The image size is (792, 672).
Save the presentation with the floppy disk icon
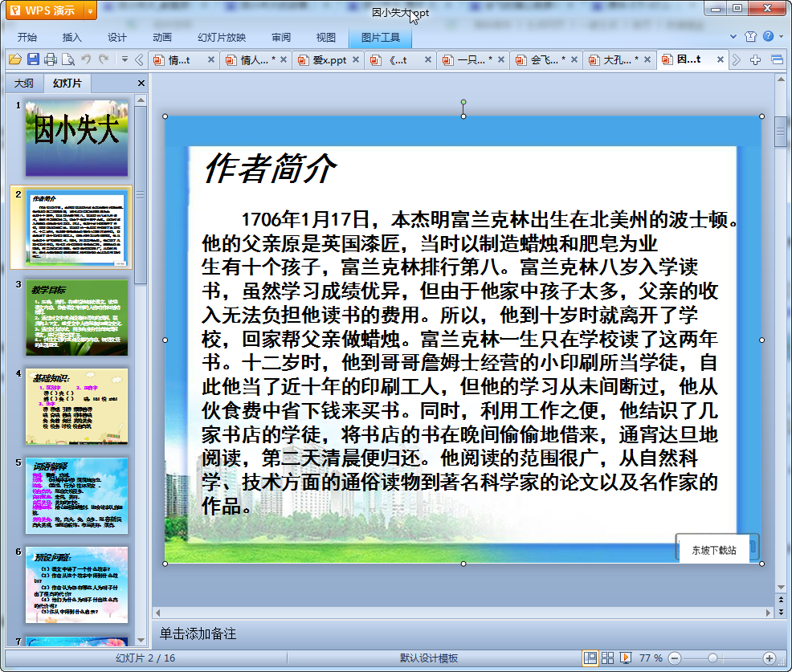click(x=34, y=59)
